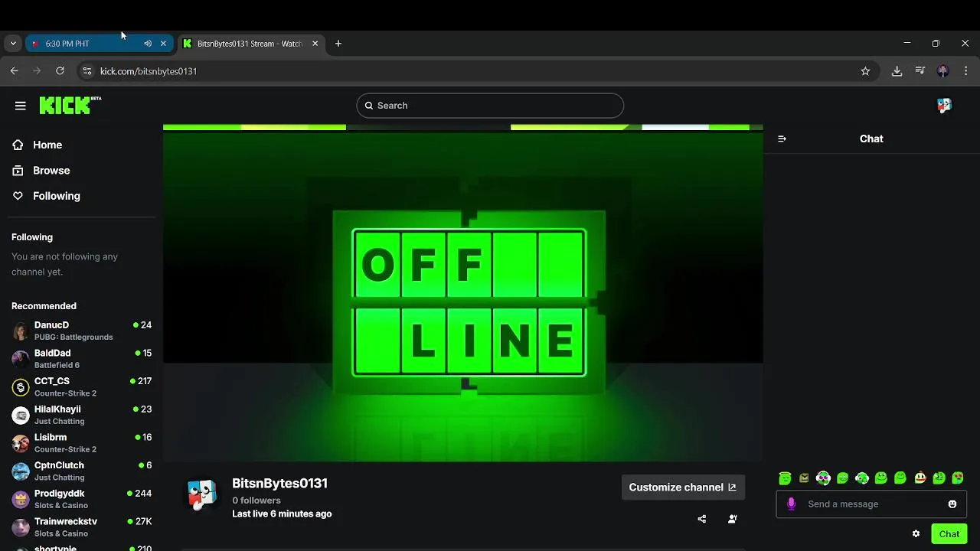
Task: Open HilalKhayii recommended channel
Action: click(82, 415)
